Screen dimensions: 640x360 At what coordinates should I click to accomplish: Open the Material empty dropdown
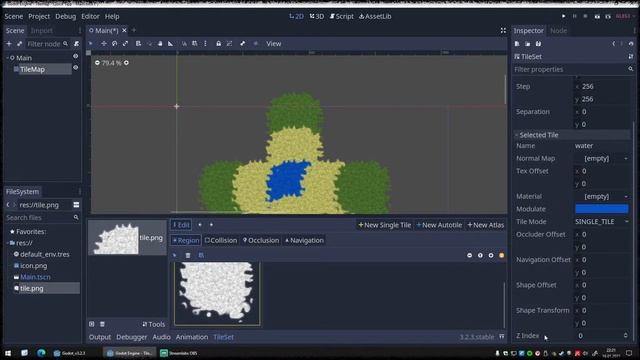click(602, 196)
